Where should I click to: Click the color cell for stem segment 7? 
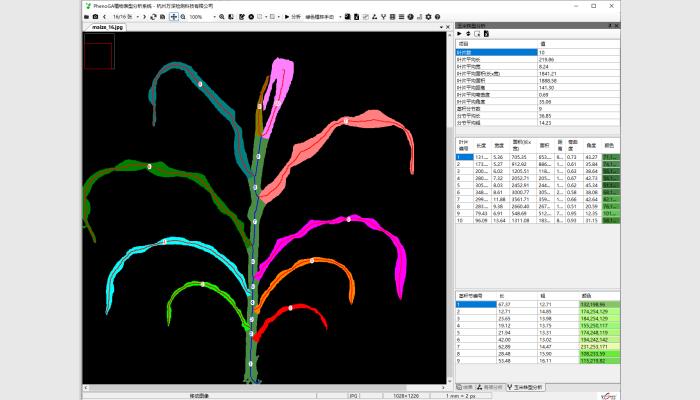(x=597, y=345)
